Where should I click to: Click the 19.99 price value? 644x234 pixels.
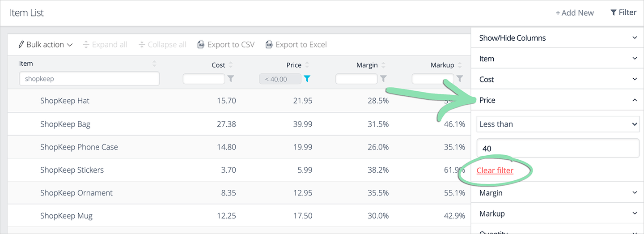coord(303,147)
